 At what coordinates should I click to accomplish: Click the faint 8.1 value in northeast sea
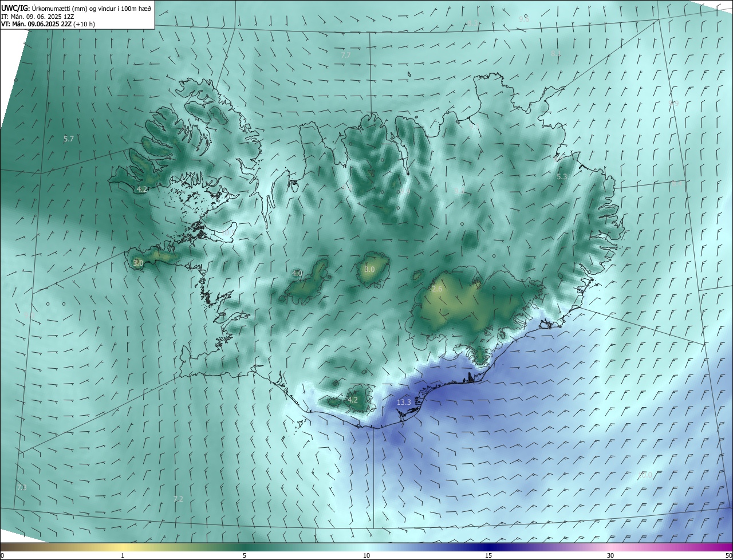coord(556,53)
